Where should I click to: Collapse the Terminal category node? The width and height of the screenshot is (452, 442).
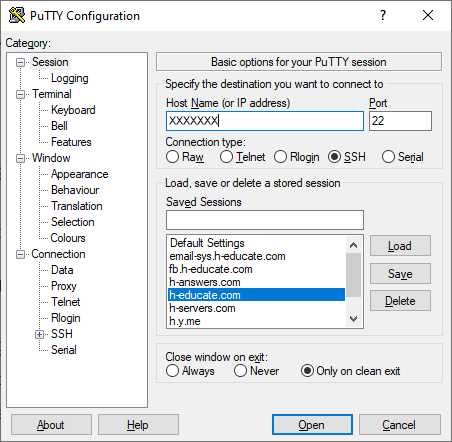pos(21,94)
